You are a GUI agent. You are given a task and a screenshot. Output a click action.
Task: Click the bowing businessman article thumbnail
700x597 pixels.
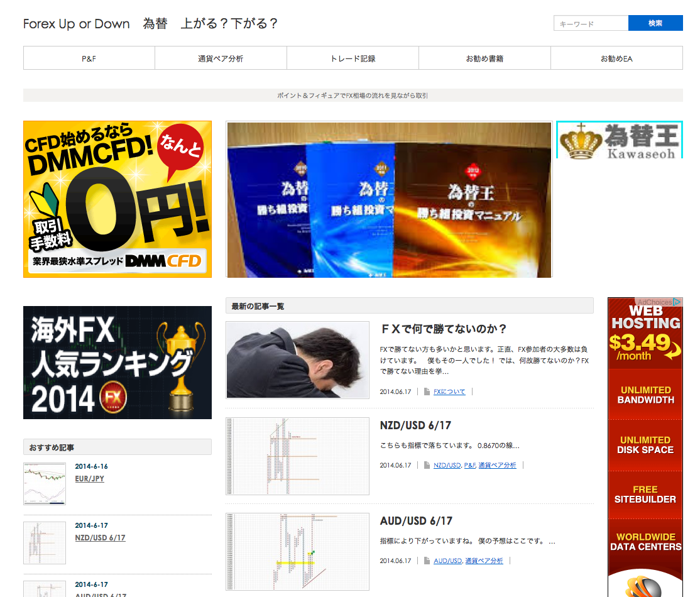click(297, 360)
